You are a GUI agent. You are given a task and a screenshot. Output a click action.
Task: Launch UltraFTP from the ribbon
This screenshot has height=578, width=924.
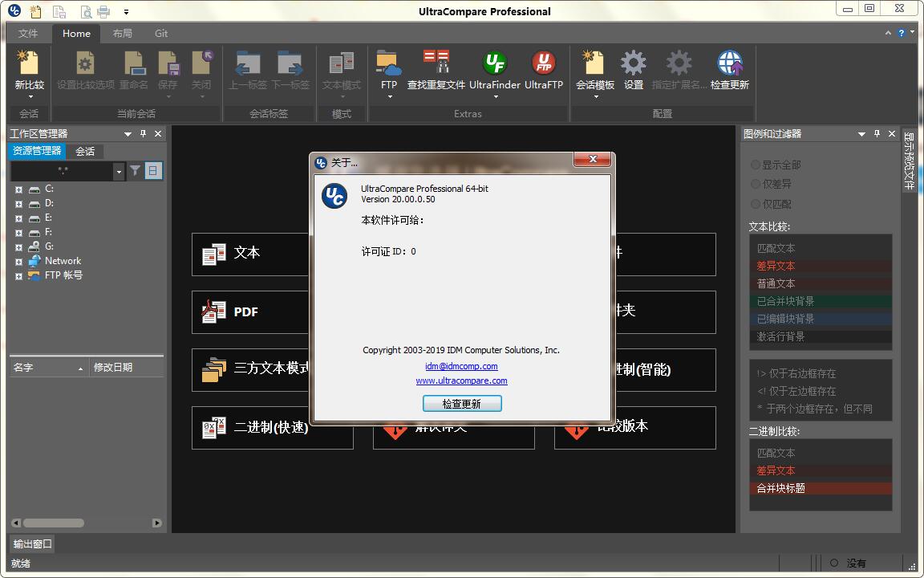[544, 64]
